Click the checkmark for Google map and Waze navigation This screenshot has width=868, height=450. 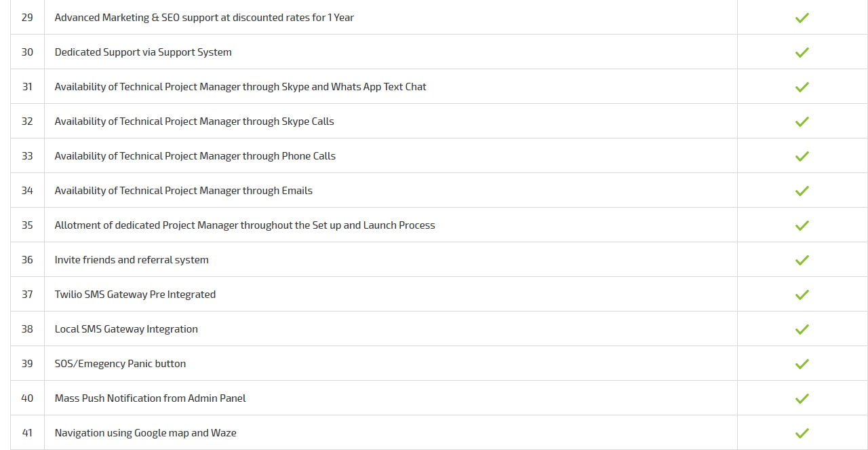click(x=802, y=433)
